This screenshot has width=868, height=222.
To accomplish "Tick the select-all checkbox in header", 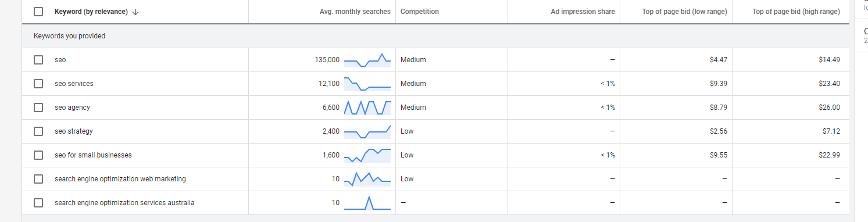I will 38,12.
